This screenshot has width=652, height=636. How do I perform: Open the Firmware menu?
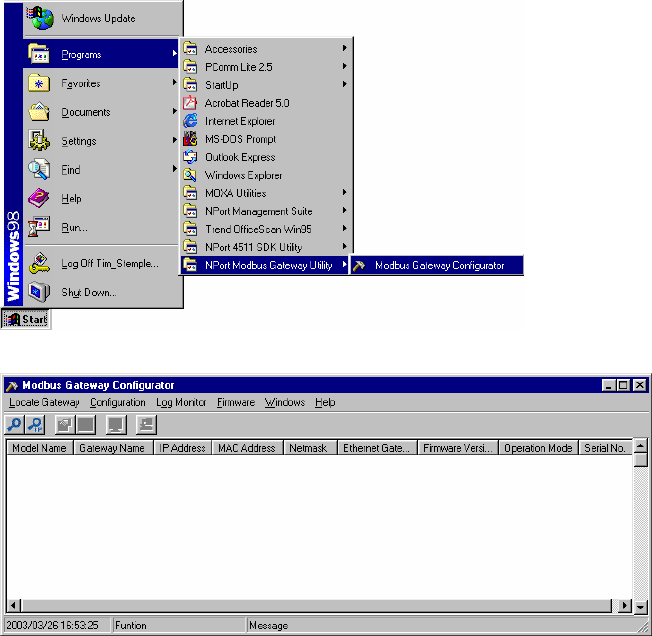[236, 402]
